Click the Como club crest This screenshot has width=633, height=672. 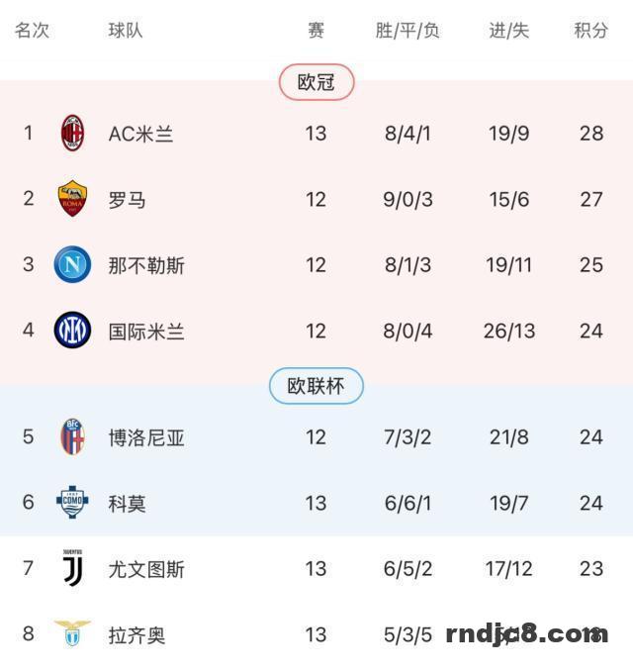click(x=72, y=503)
